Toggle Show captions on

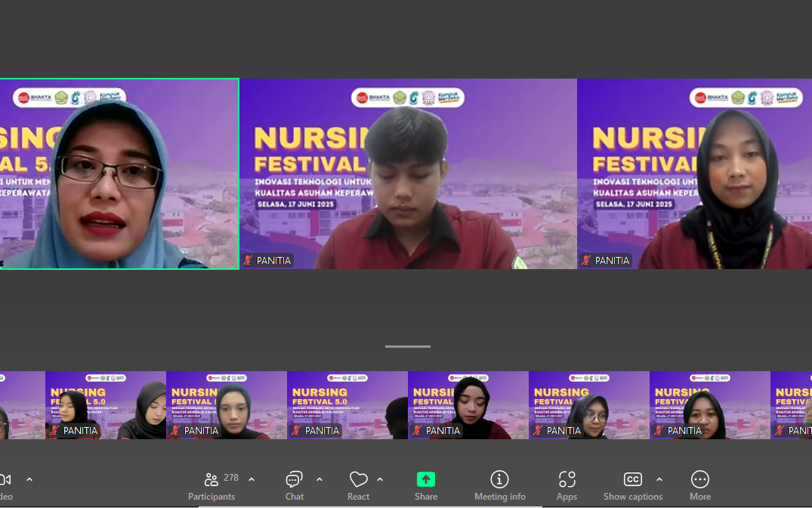click(632, 479)
